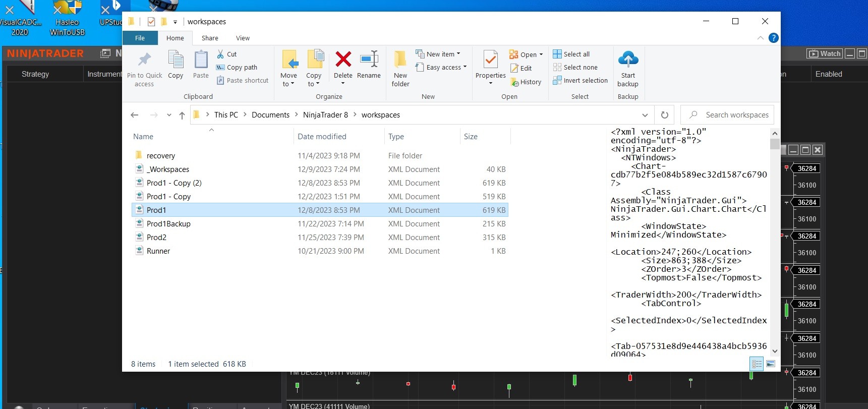Click the Watch button in NinjaTrader
Screen dimensions: 868x409
tap(824, 54)
